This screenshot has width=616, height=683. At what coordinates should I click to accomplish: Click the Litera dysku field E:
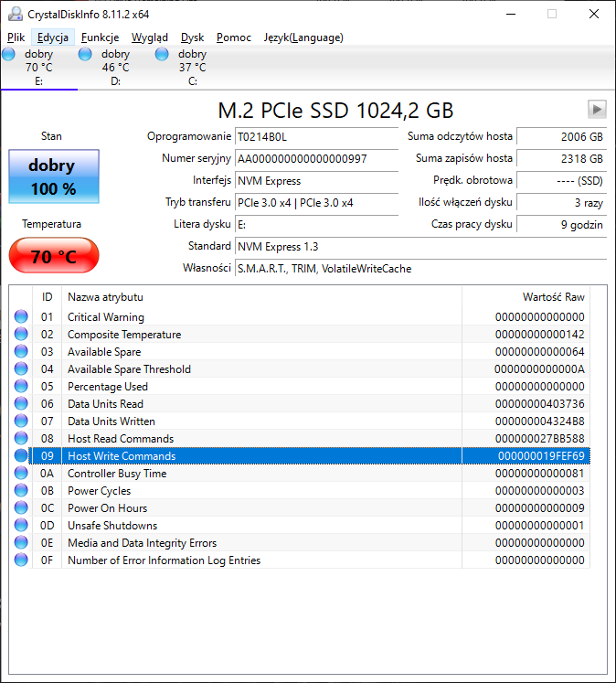(316, 225)
